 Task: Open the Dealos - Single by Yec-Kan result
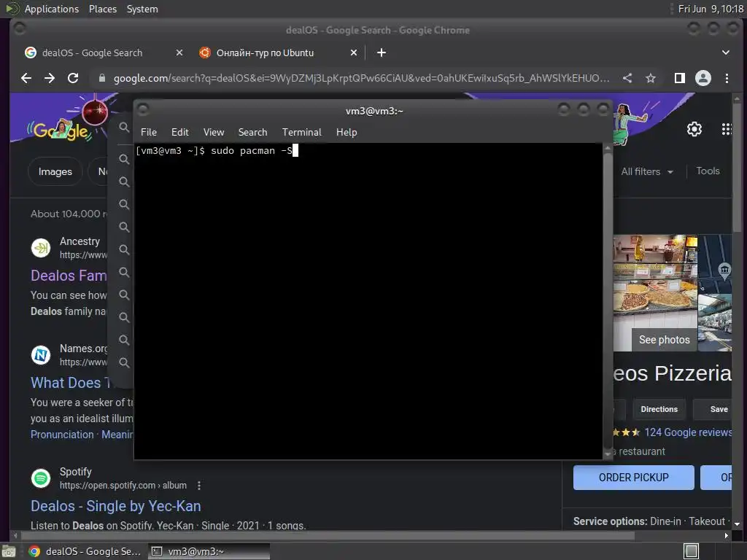click(116, 506)
